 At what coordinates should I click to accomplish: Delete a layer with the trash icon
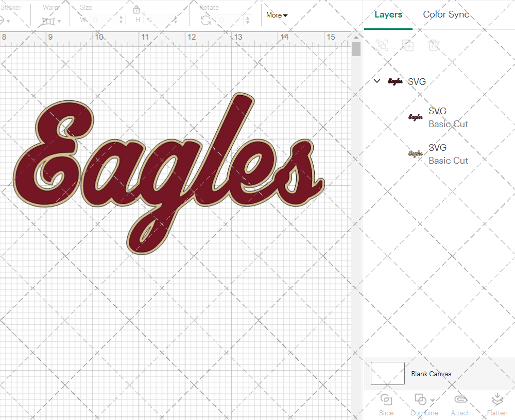coord(434,45)
